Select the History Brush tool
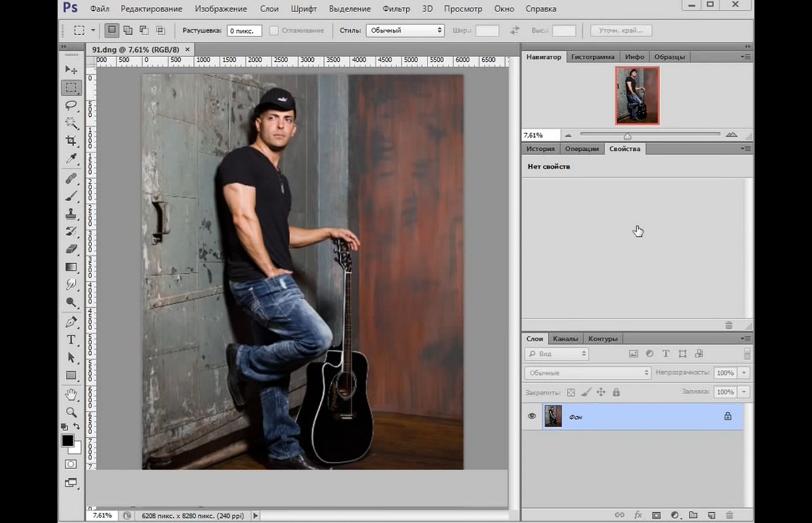 pyautogui.click(x=71, y=232)
